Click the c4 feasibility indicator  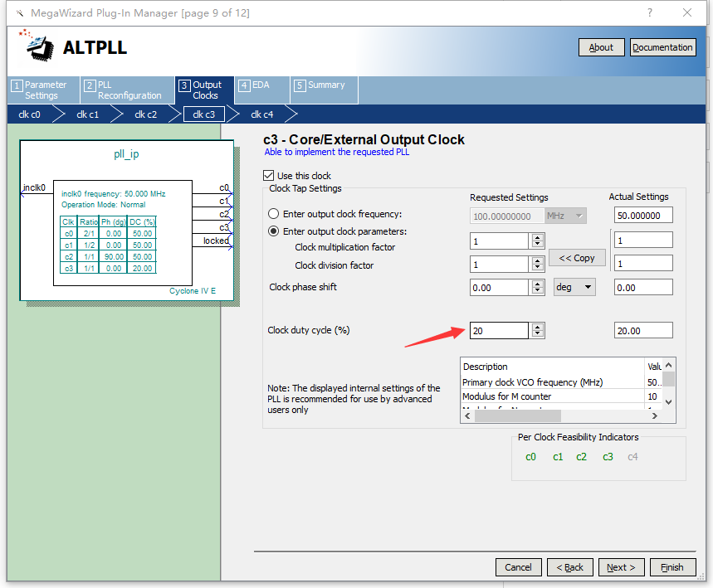pyautogui.click(x=633, y=457)
